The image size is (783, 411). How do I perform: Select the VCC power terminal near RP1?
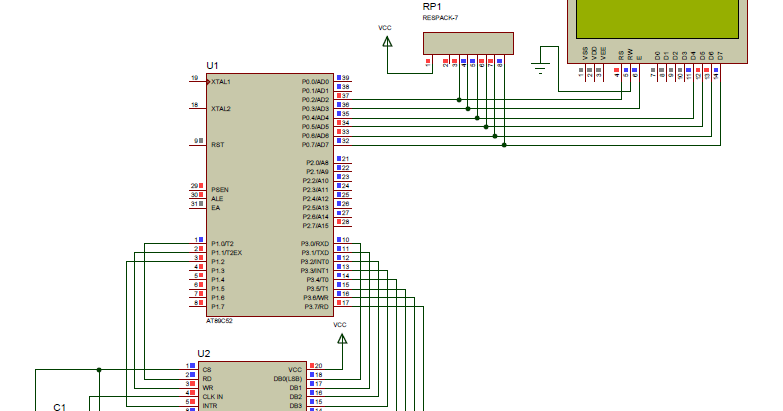click(387, 42)
